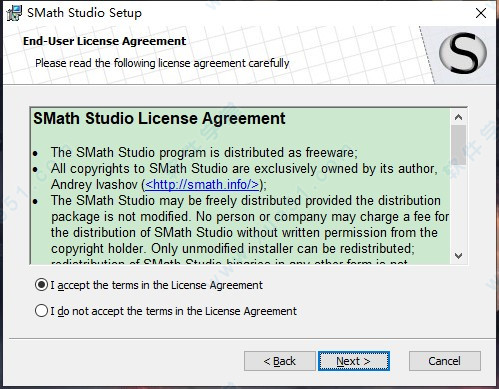
Task: Click the license scrollbar up arrow
Action: pos(459,117)
